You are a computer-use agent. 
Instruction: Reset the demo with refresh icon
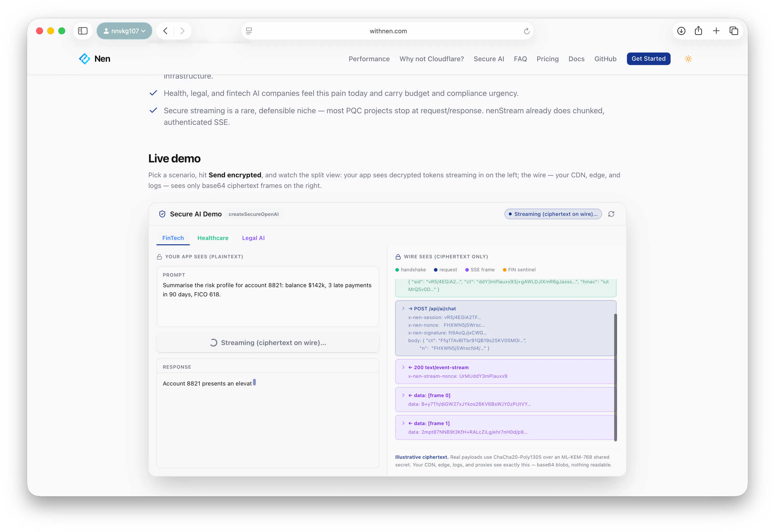coord(611,214)
